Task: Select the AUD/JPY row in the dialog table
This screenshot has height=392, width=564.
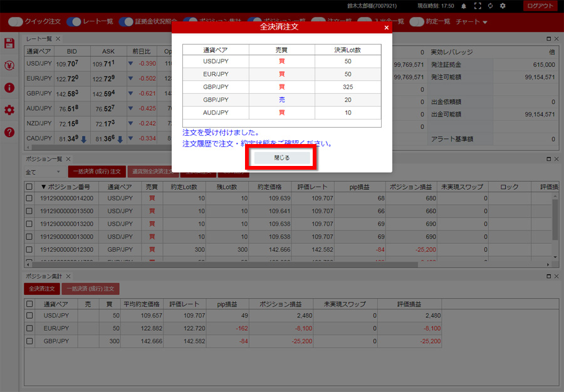Action: [x=281, y=113]
